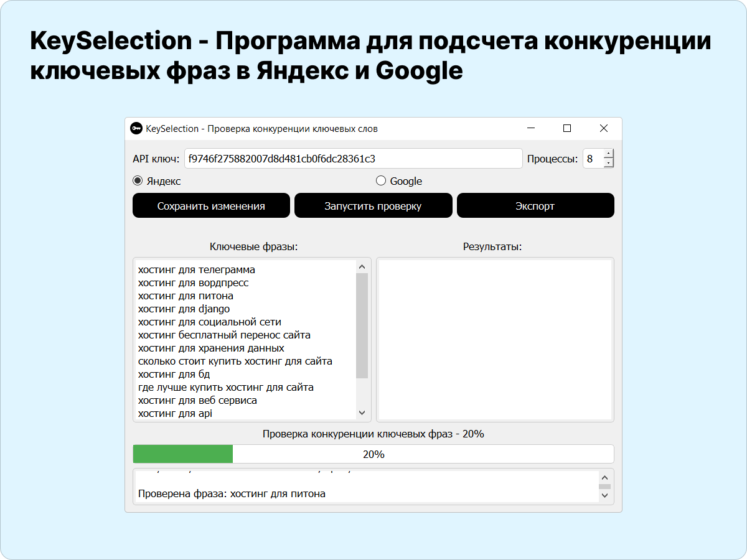Viewport: 747px width, 560px height.
Task: Click phrase 'хостинг для телеграмма'
Action: coord(197,270)
